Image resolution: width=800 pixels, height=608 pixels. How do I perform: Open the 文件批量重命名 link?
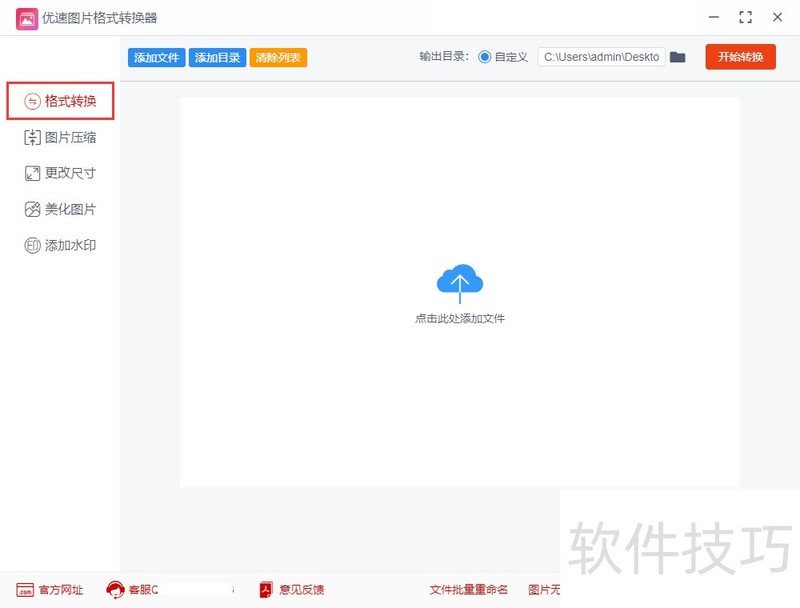click(x=468, y=590)
